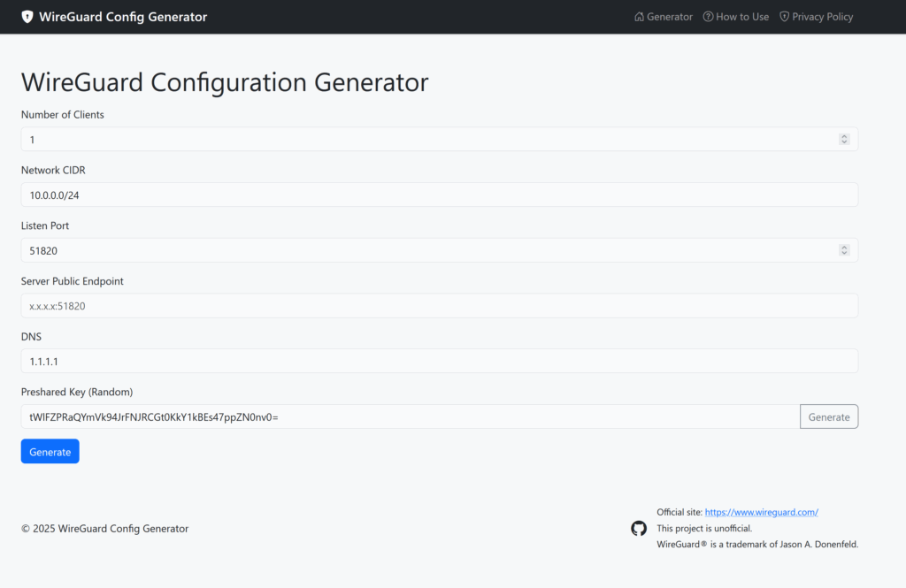
Task: Click the Number of Clients label
Action: tap(63, 114)
